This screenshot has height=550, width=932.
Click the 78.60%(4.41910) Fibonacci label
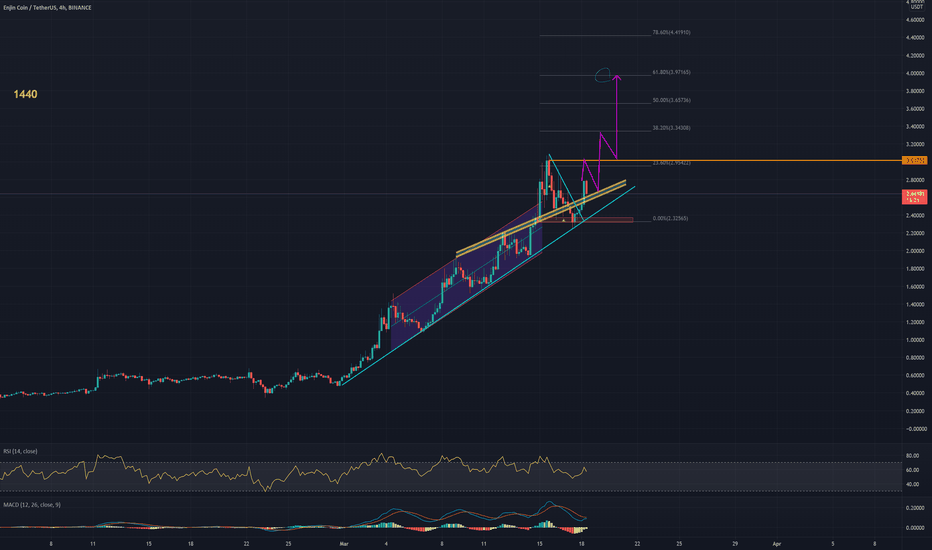click(671, 32)
